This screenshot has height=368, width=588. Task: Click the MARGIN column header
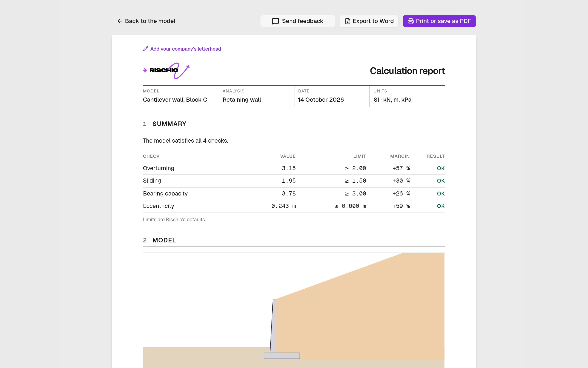coord(400,156)
